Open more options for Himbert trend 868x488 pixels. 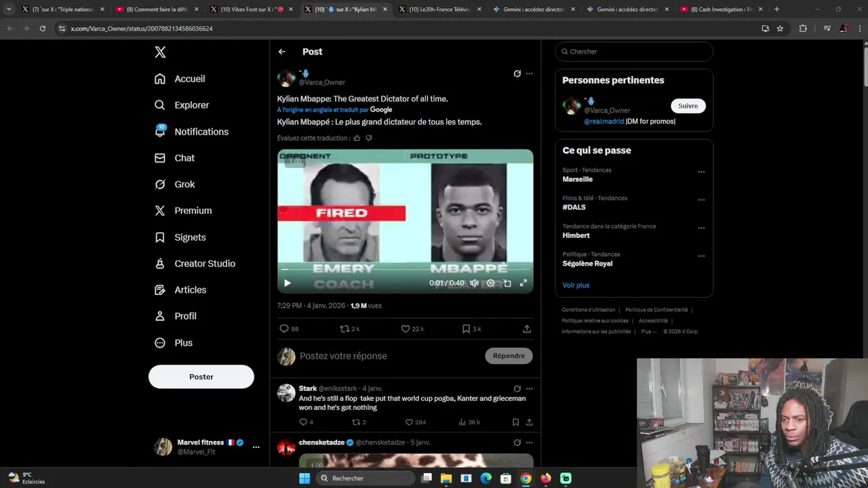701,228
